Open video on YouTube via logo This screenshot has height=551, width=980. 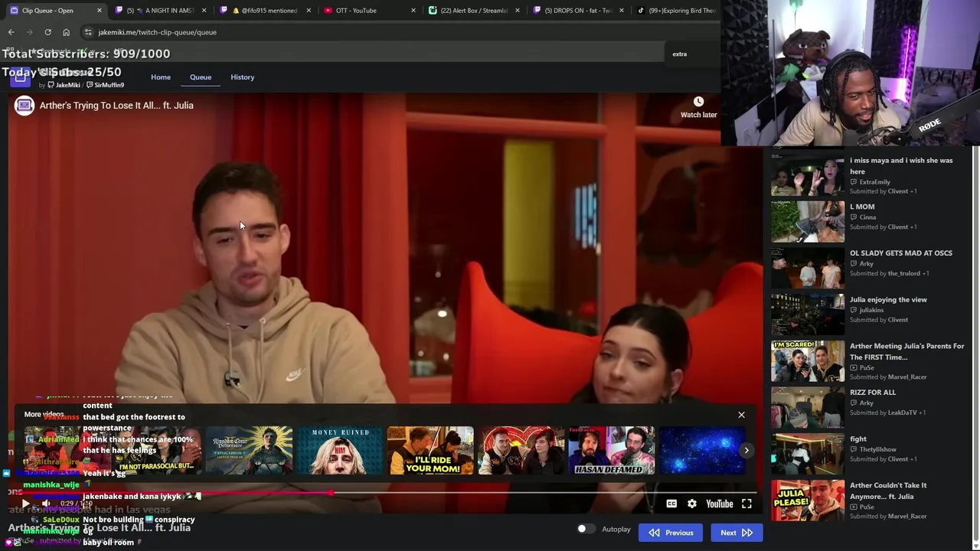click(719, 504)
